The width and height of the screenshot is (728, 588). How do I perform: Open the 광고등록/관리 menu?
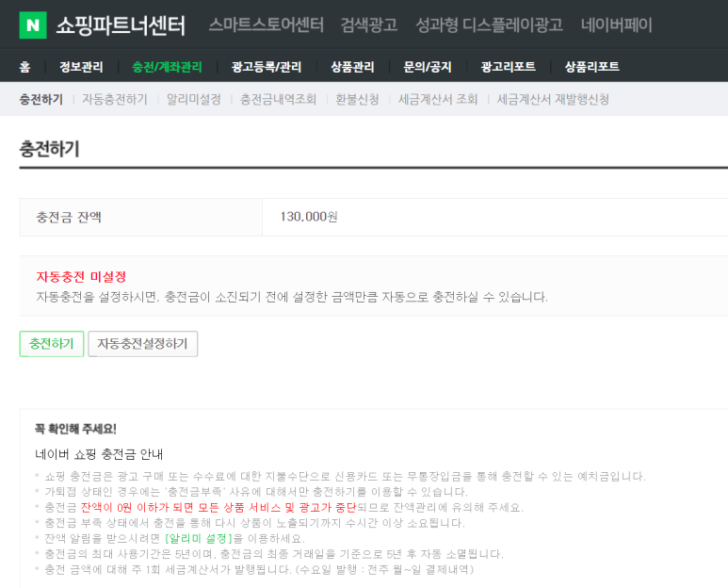(267, 67)
